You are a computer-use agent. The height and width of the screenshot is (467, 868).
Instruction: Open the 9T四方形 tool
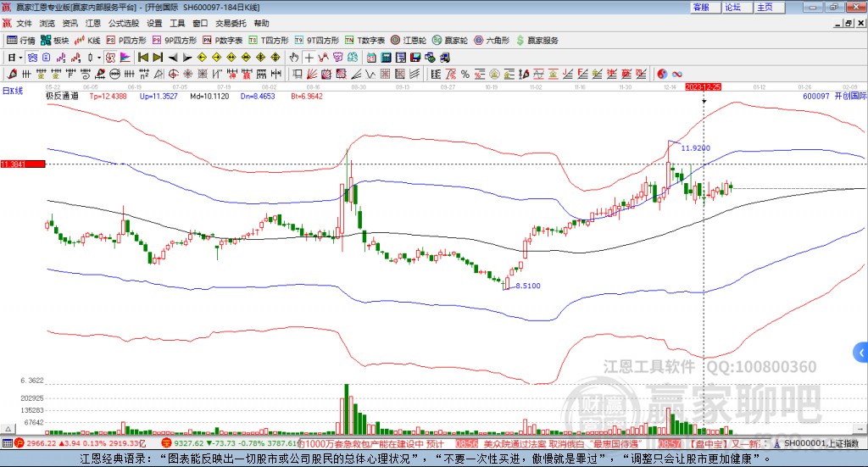pos(317,41)
